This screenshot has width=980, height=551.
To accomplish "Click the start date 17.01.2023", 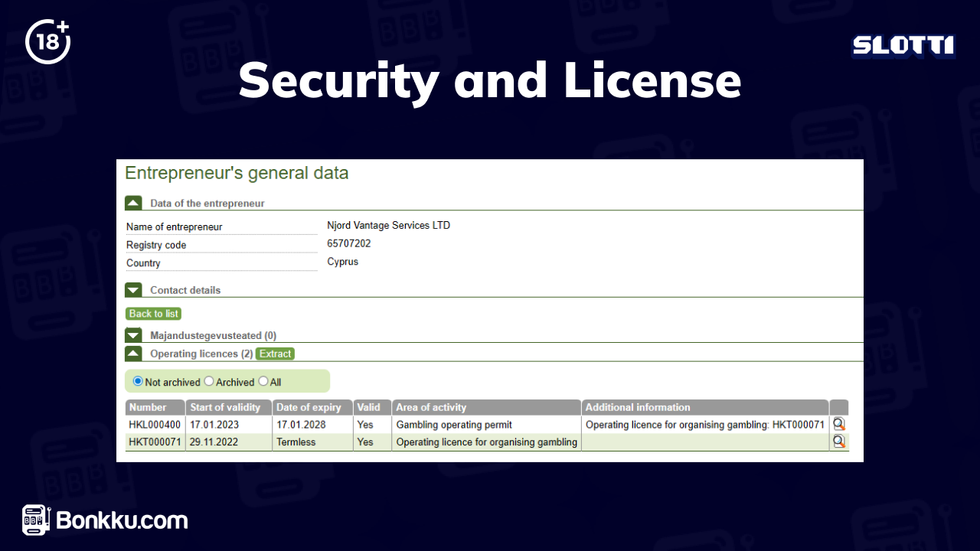I will (x=214, y=424).
